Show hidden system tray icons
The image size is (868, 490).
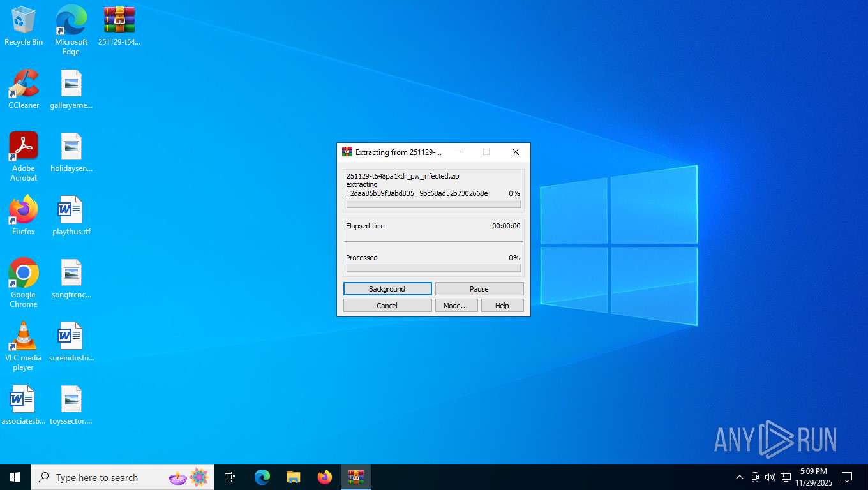point(739,477)
